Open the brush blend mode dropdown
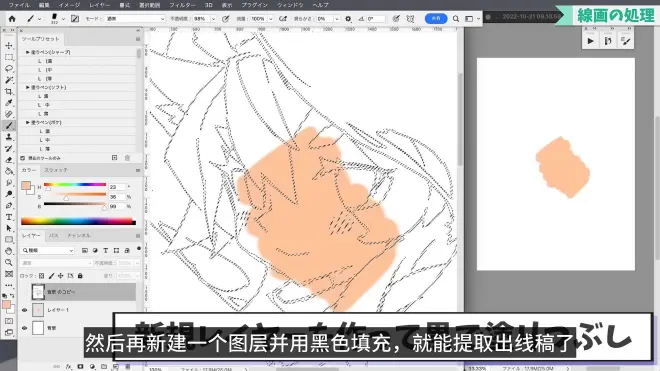This screenshot has width=660, height=371. pos(135,19)
